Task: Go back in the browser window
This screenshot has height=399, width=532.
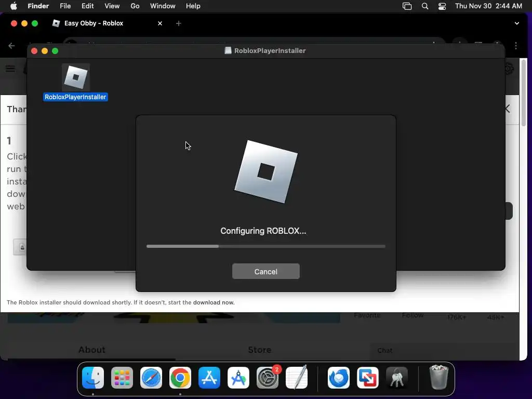Action: [11, 46]
